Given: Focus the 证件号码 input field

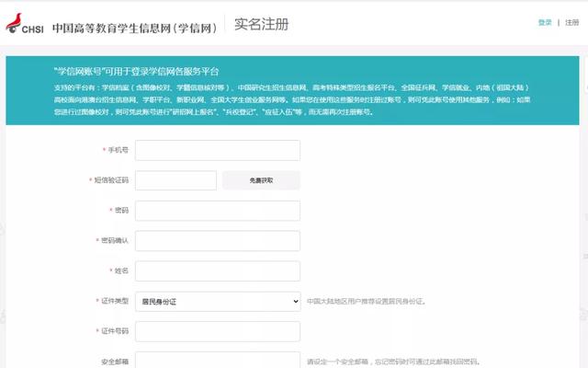Looking at the screenshot, I should click(218, 331).
